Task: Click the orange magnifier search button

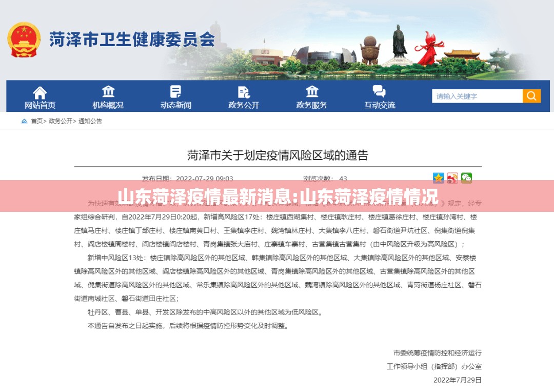Action: pos(532,96)
